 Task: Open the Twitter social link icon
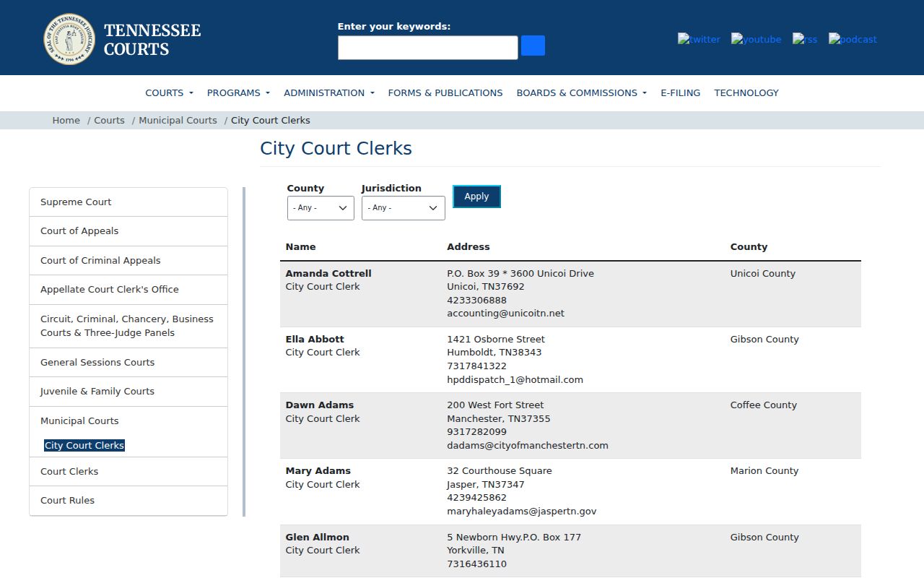[699, 39]
